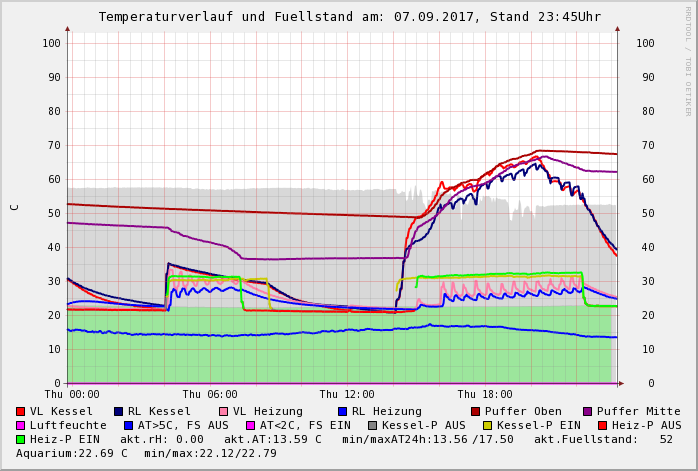Click the red VL Kessel legend swatch
This screenshot has height=471, width=698.
tap(21, 411)
